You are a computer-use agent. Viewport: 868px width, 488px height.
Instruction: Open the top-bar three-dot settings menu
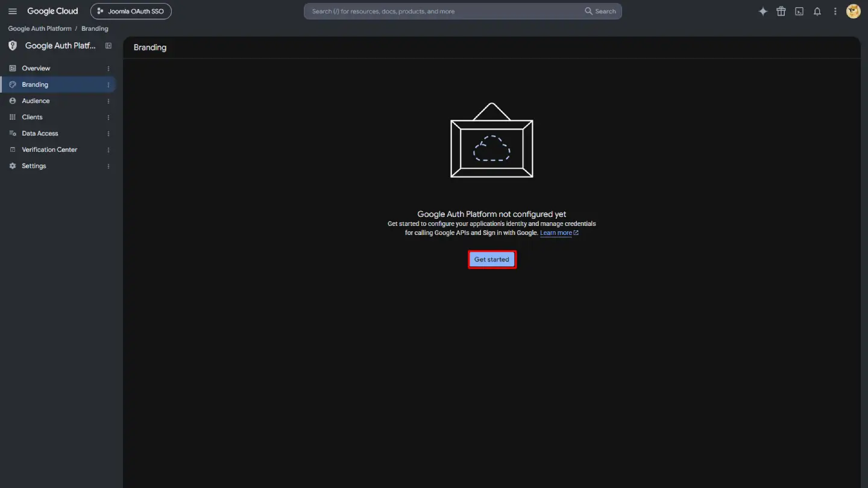pos(835,11)
